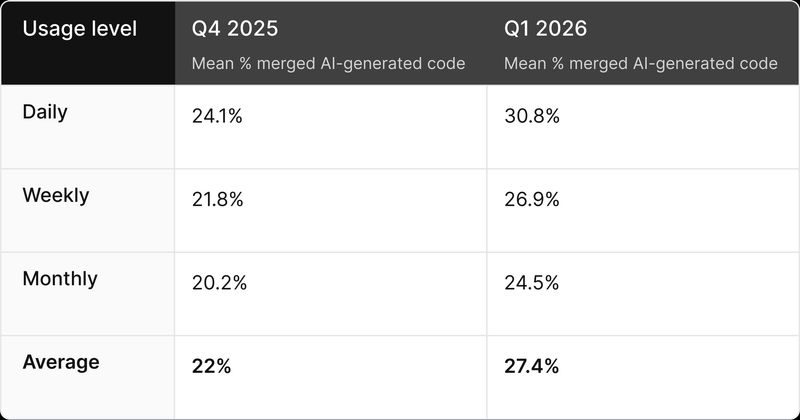The width and height of the screenshot is (800, 420).
Task: Select the "Monthly" row label
Action: pos(60,279)
